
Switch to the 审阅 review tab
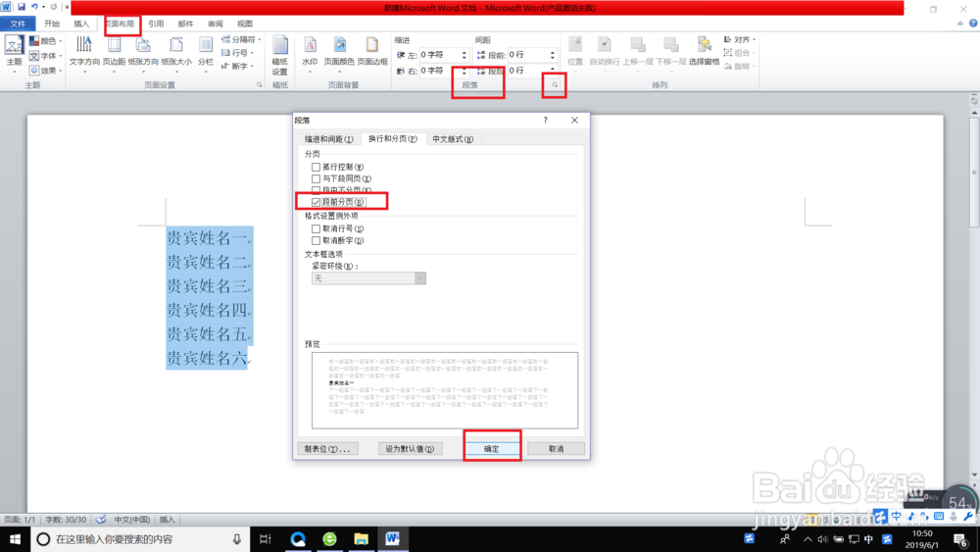pos(215,24)
